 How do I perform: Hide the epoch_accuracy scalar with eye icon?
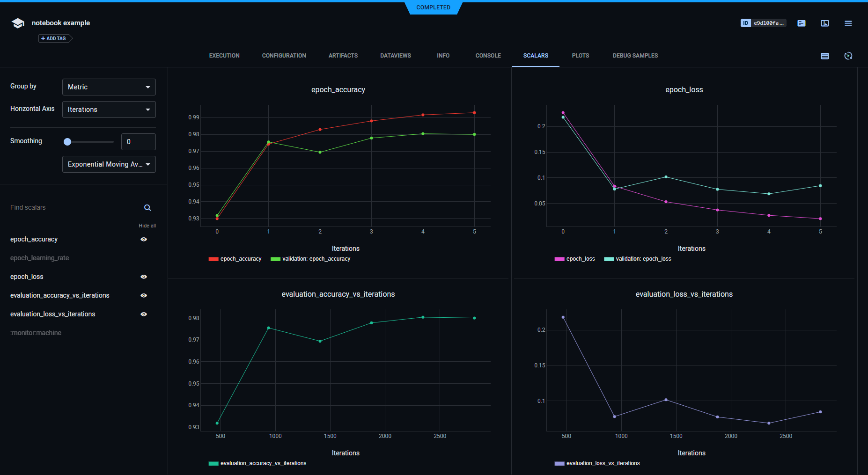point(144,239)
